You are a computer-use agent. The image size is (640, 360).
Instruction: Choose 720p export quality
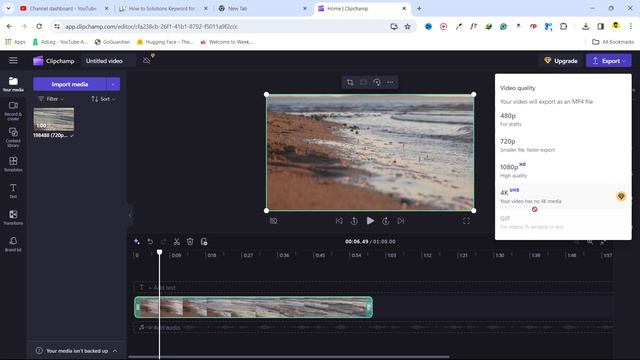point(563,145)
